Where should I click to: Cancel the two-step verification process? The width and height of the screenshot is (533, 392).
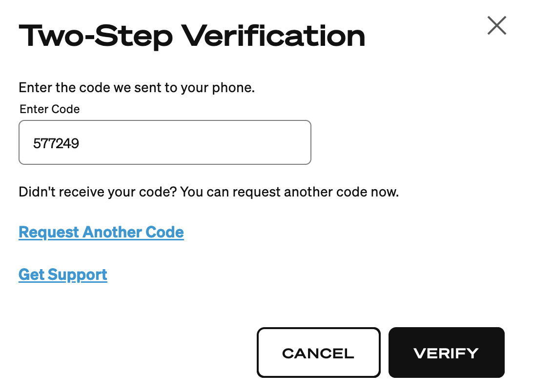318,352
